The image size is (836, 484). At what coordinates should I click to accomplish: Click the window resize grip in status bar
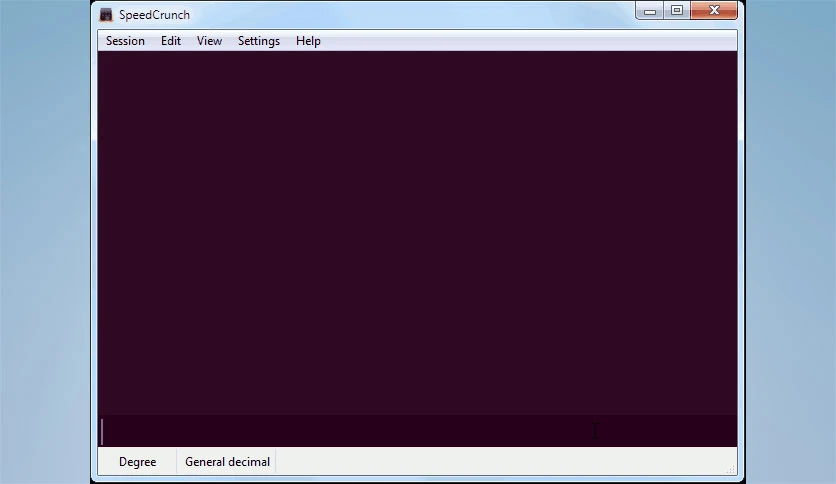click(731, 469)
